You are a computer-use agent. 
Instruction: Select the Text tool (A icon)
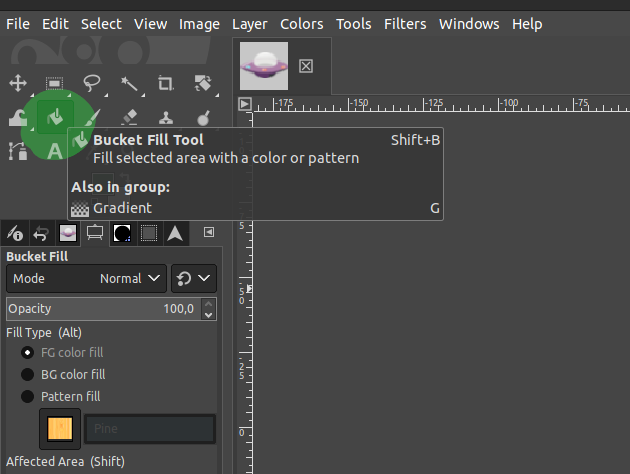55,151
